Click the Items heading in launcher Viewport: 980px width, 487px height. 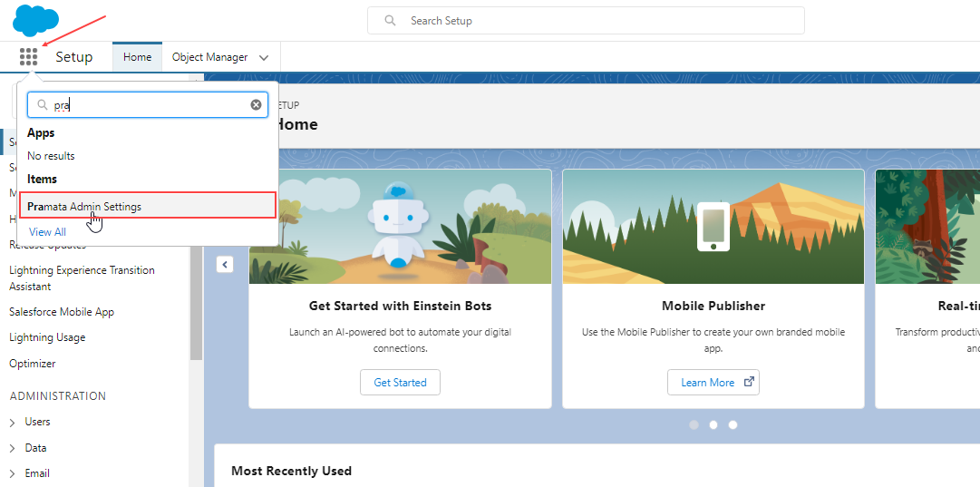tap(42, 179)
